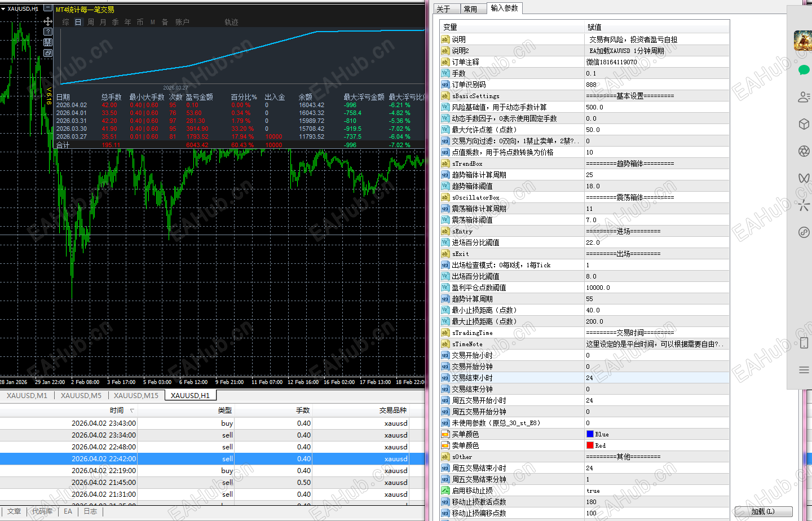Sort by 时间 column header arrow
The height and width of the screenshot is (521, 812).
tap(133, 410)
